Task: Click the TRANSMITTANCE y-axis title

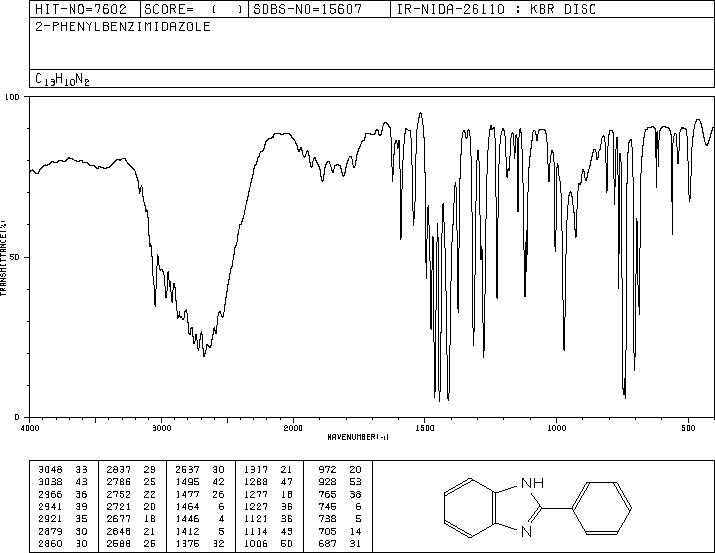Action: tap(3, 257)
